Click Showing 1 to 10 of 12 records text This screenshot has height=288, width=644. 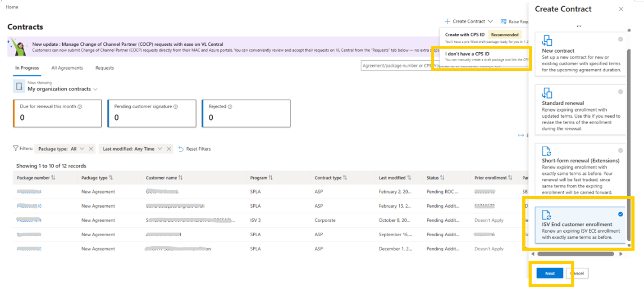point(51,166)
